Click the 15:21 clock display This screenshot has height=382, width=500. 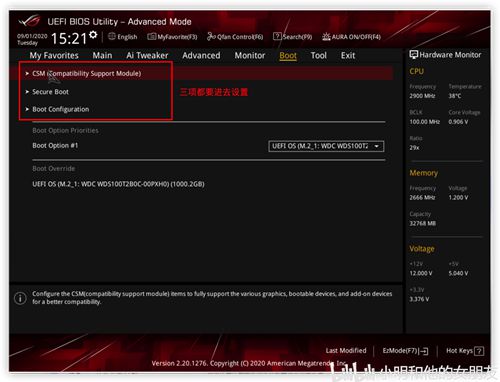point(69,39)
